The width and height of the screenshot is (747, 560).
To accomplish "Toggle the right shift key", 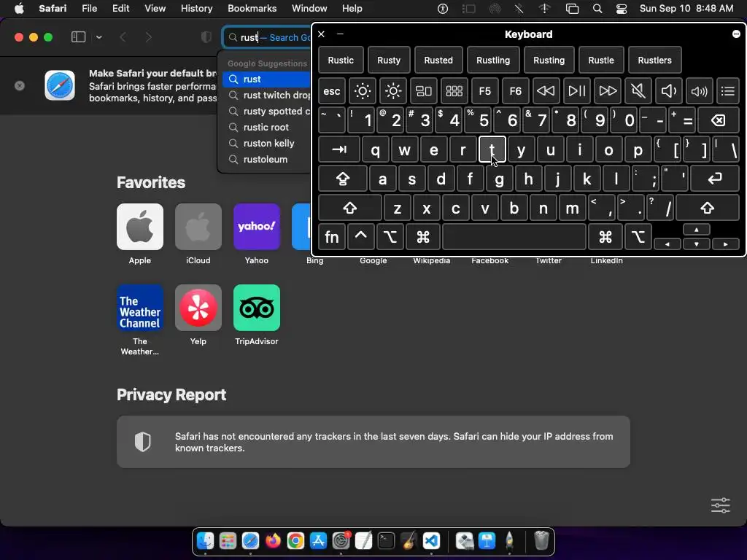I will [708, 208].
